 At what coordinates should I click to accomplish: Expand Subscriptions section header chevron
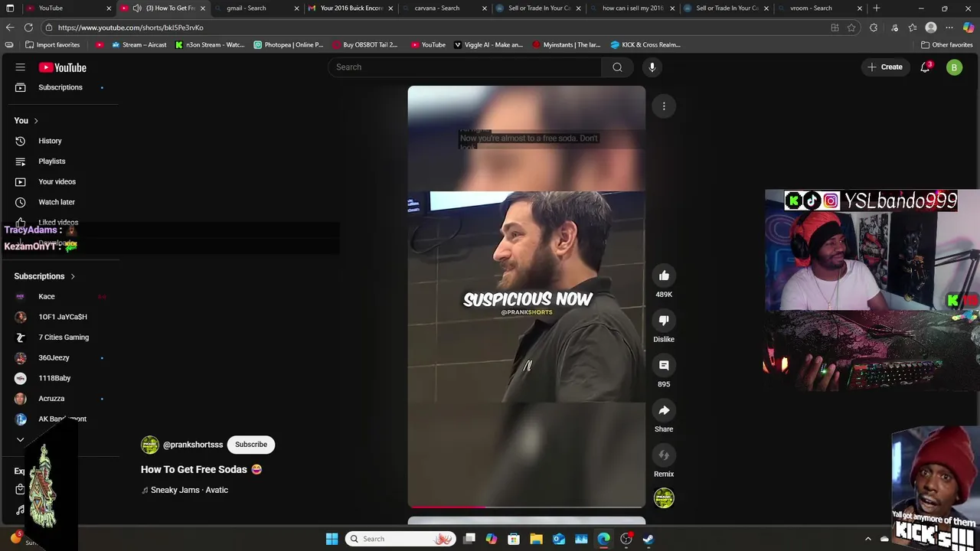(x=73, y=276)
